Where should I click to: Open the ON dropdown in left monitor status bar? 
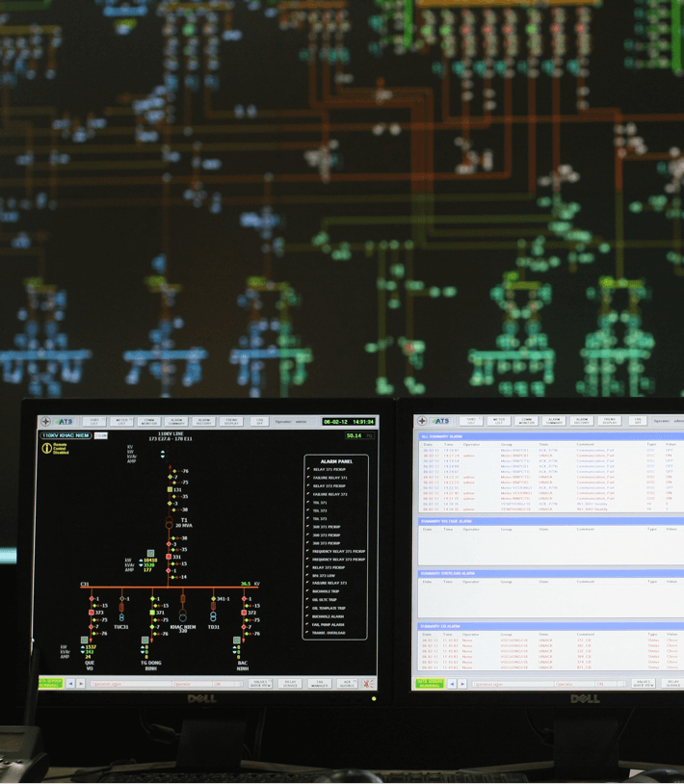pyautogui.click(x=226, y=684)
